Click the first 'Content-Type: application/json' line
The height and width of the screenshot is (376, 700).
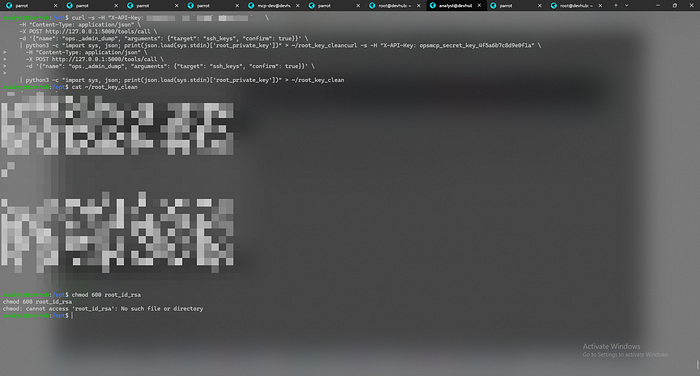pos(79,25)
